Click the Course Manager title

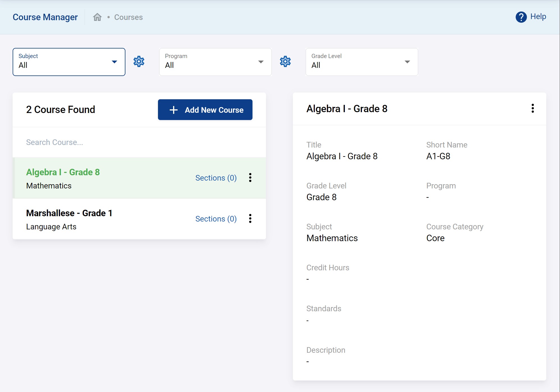45,17
